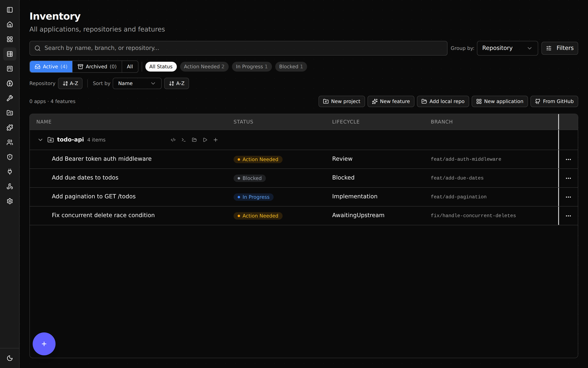The width and height of the screenshot is (588, 368).
Task: Filter by Blocked 1 chip
Action: click(x=291, y=67)
